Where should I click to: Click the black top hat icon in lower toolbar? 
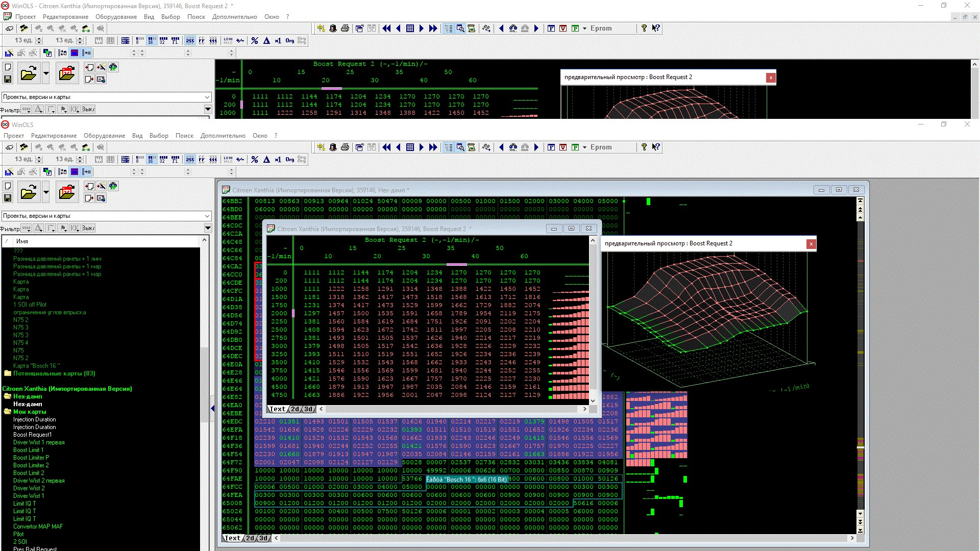[x=333, y=147]
